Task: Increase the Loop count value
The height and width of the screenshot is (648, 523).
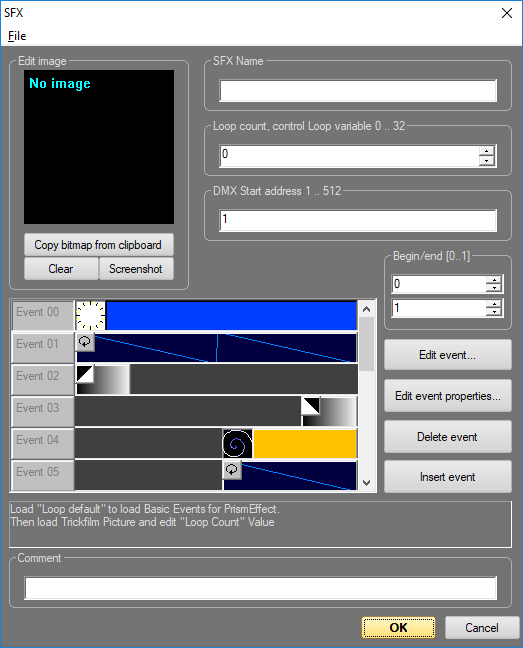Action: (x=487, y=151)
